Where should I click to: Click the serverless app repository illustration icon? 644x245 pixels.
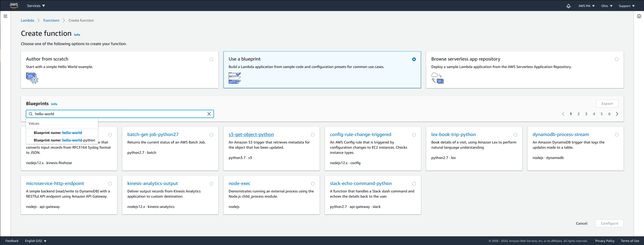click(x=437, y=78)
